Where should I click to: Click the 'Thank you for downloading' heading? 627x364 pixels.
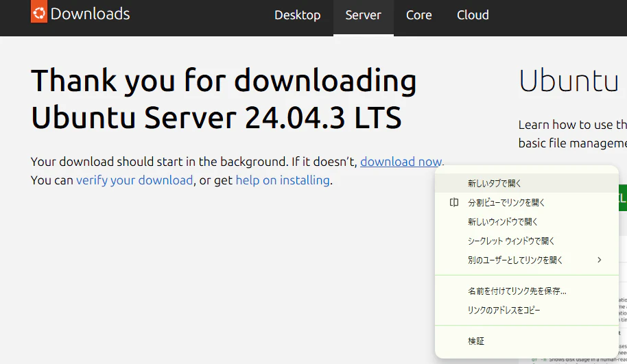pos(224,99)
